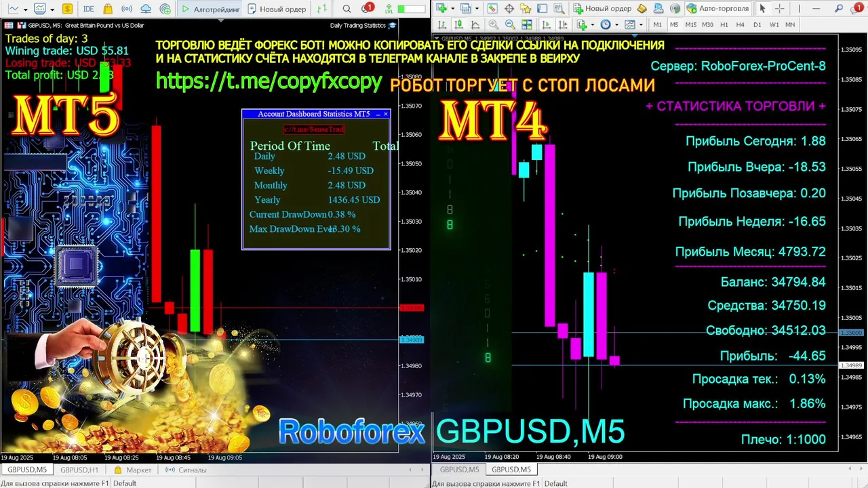Screen dimensions: 868x488
Task: Expand the chart type dropdown arrow in MT5
Action: click(x=25, y=9)
